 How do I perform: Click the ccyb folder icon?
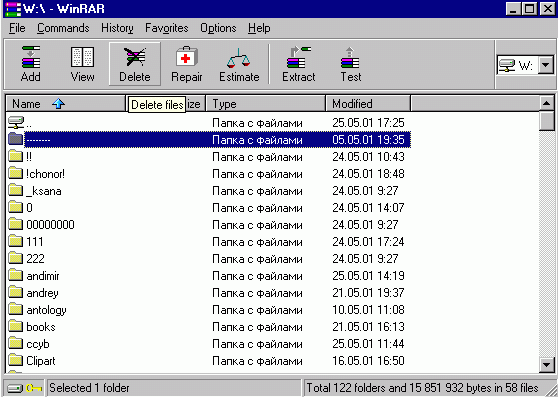15,343
